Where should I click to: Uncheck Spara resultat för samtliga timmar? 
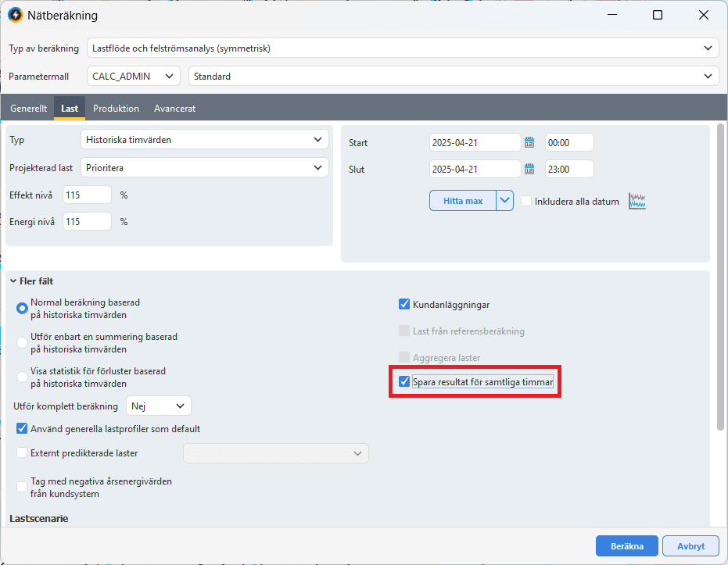point(404,382)
